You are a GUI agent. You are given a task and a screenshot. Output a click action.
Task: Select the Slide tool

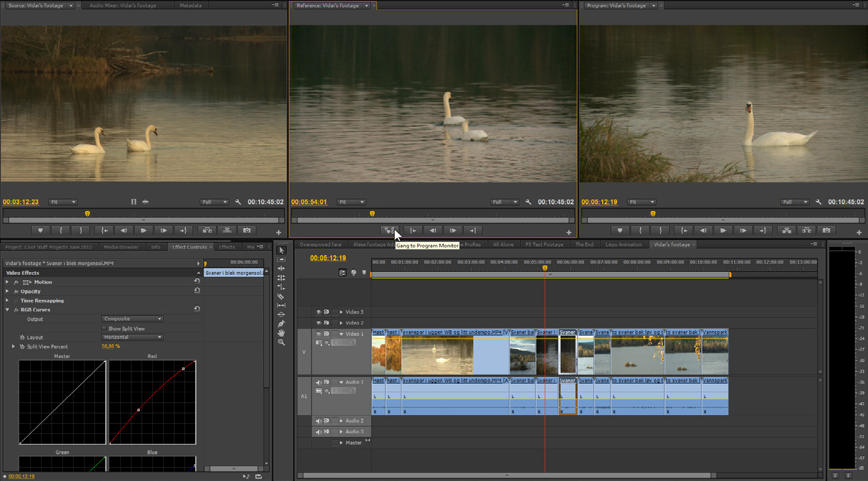click(281, 314)
